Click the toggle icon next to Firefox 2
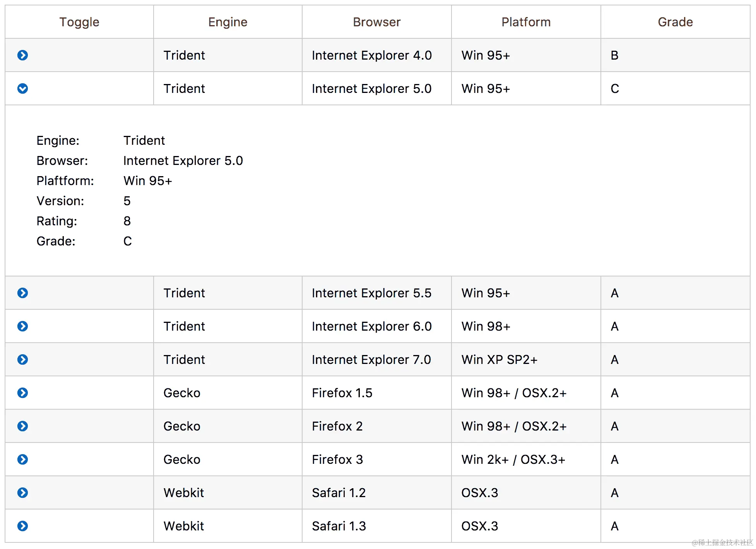756x549 pixels. pos(23,426)
